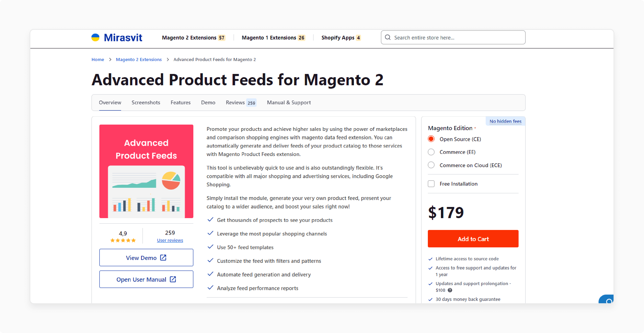The image size is (644, 333).
Task: Click the Add to Cart button
Action: click(x=473, y=239)
